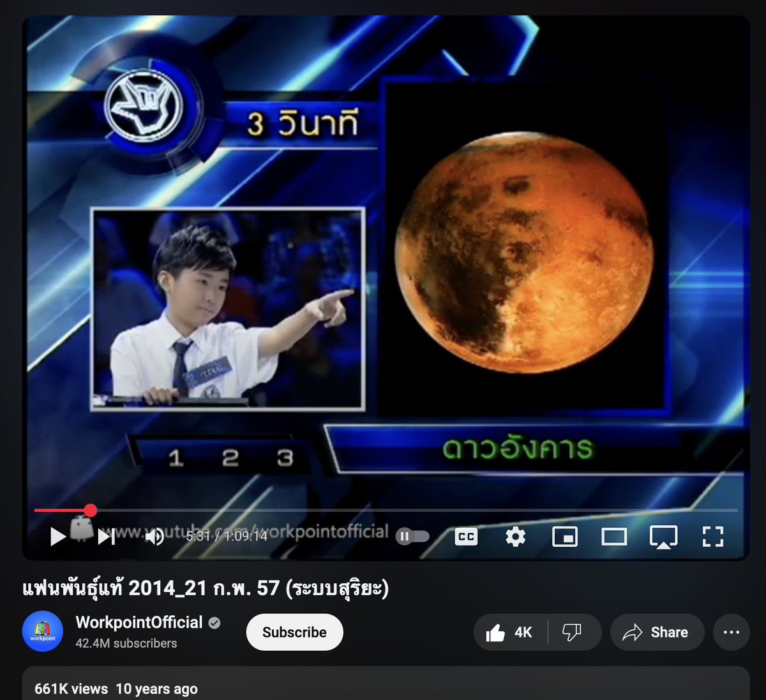Toggle pause on the player
Image resolution: width=766 pixels, height=700 pixels.
(404, 537)
